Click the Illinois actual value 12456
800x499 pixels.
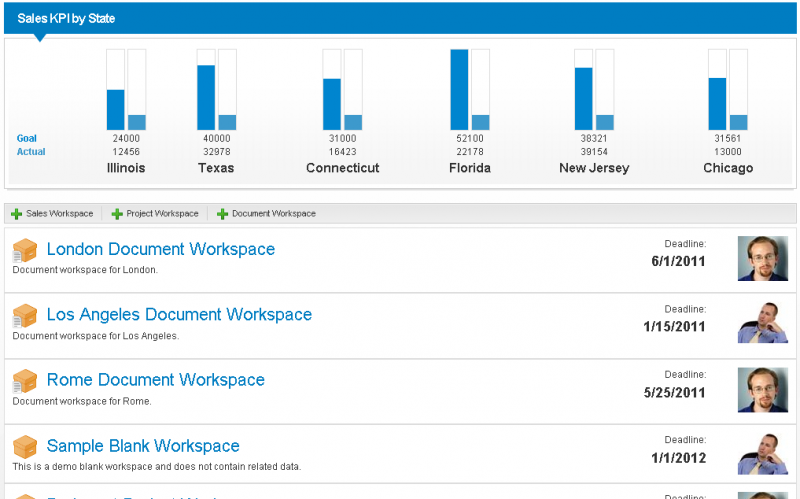pyautogui.click(x=126, y=152)
